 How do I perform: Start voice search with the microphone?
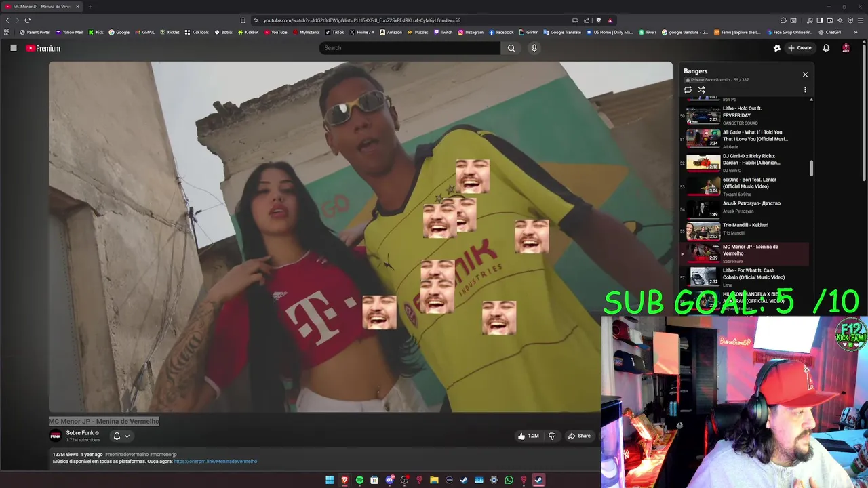[x=534, y=48]
